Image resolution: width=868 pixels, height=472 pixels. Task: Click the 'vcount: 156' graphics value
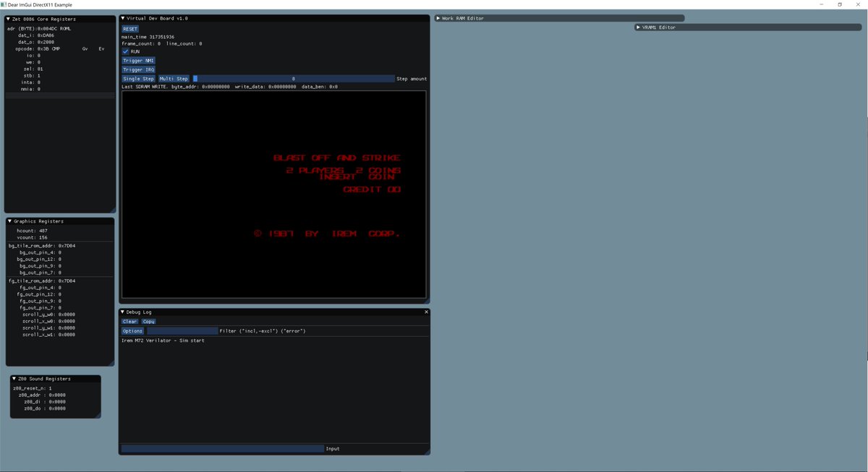32,237
